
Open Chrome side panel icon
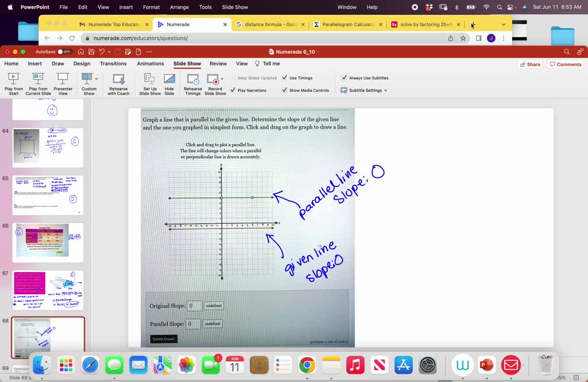[478, 38]
